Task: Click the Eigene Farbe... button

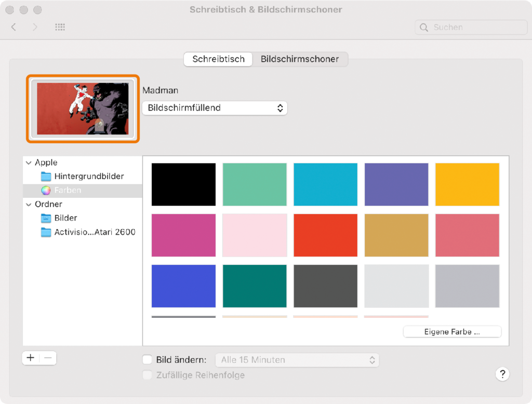Action: (x=451, y=332)
